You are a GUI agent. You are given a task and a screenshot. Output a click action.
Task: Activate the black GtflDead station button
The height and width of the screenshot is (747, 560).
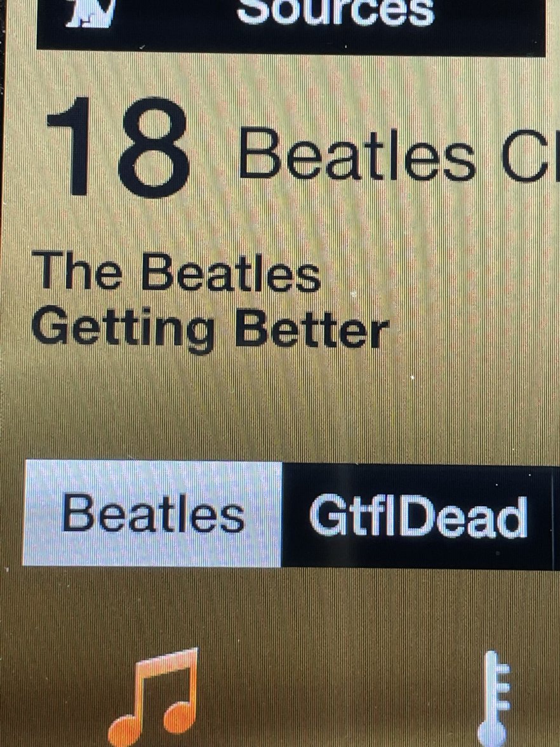pyautogui.click(x=418, y=516)
